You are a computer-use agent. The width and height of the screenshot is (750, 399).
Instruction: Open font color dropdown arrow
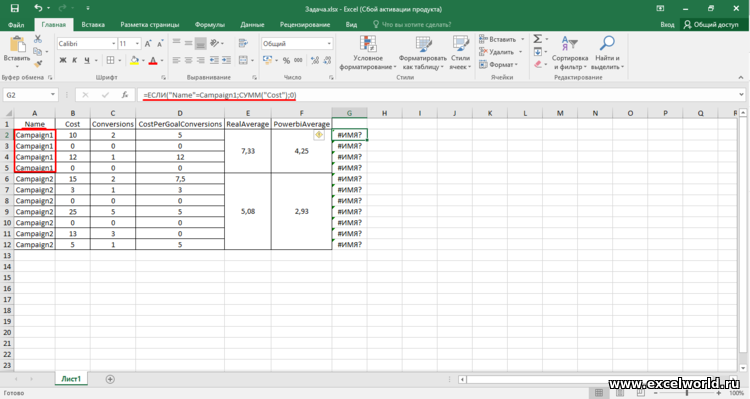coord(162,61)
